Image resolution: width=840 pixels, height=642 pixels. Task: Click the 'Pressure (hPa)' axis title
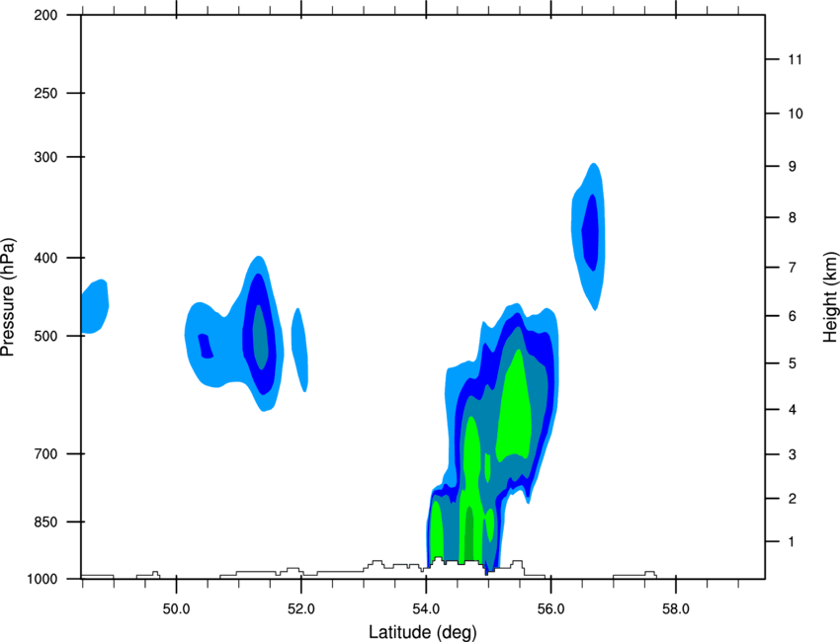[x=8, y=297]
